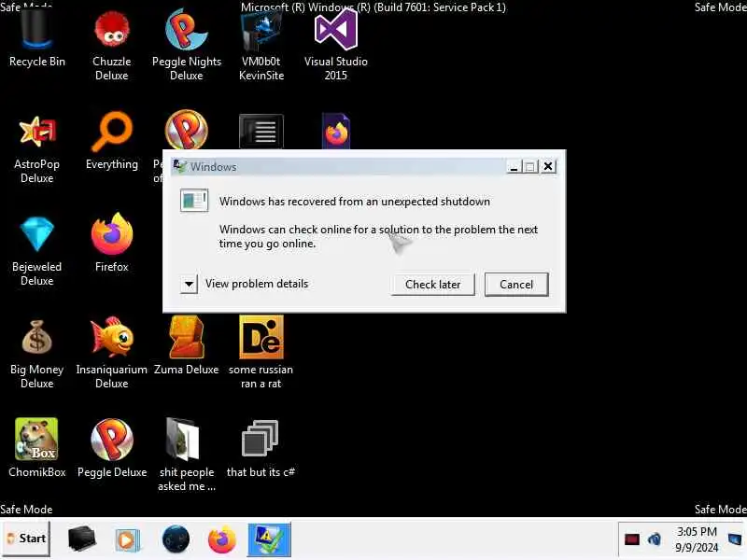
Task: Select the Bejeweled Deluxe desktop icon
Action: pyautogui.click(x=36, y=251)
